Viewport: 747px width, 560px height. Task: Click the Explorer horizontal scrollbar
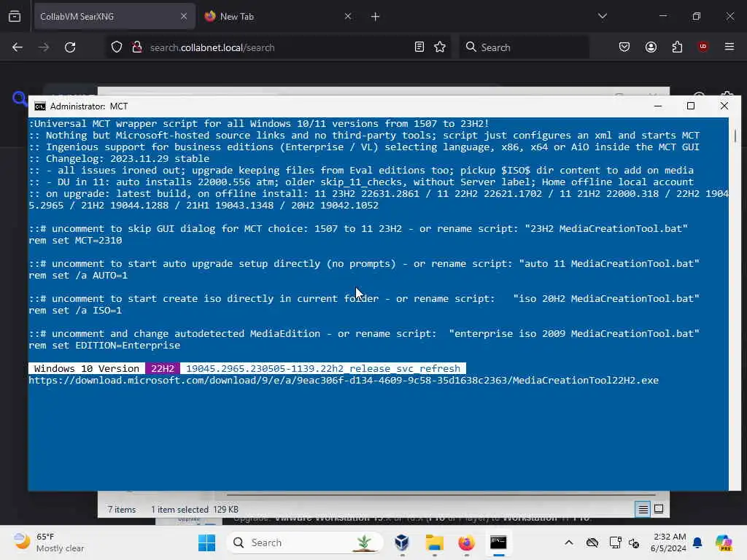coord(441,495)
